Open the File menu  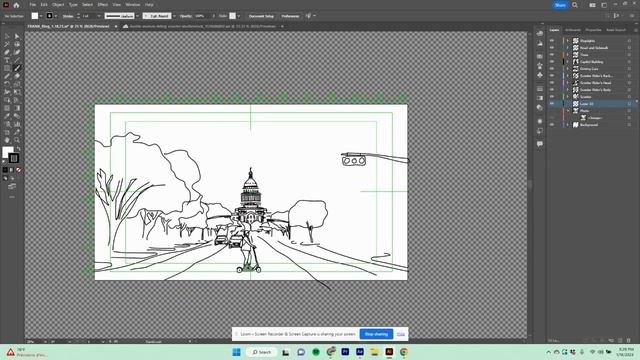coord(32,5)
